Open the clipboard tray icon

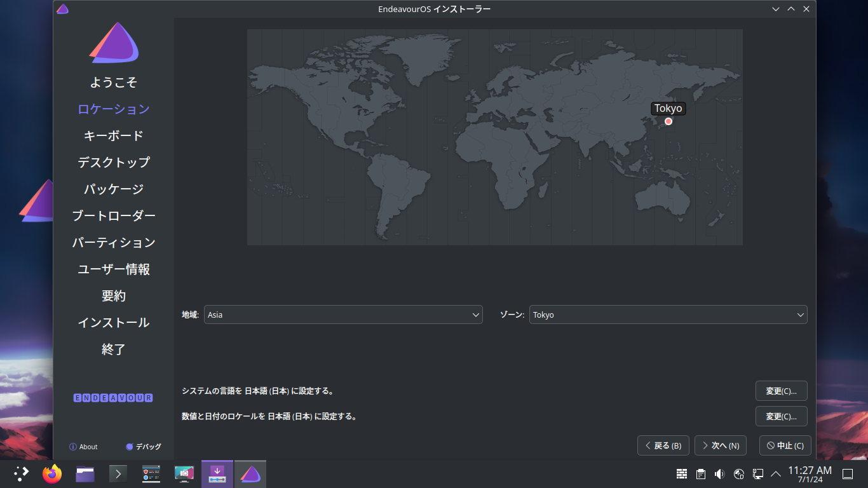point(701,473)
